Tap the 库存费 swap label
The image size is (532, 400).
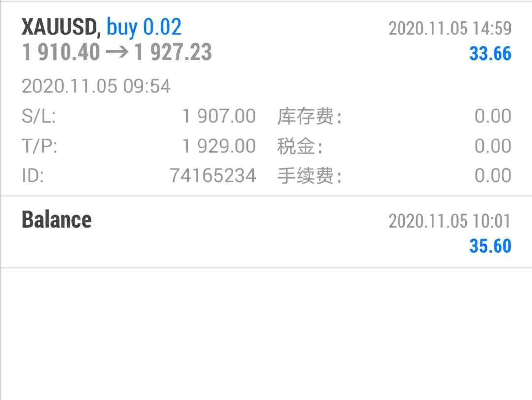pyautogui.click(x=309, y=117)
